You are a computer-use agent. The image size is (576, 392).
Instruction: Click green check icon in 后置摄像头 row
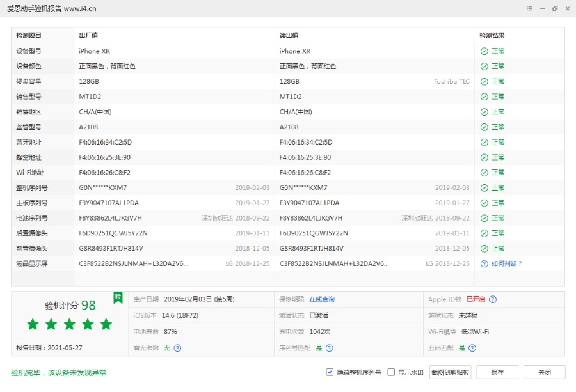(484, 233)
